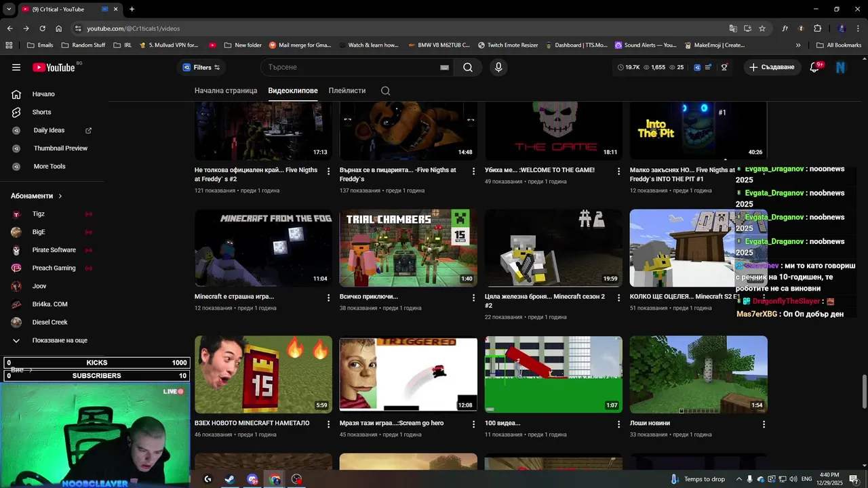Open the YouTube hamburger guide menu
Image resolution: width=868 pixels, height=488 pixels.
click(16, 67)
